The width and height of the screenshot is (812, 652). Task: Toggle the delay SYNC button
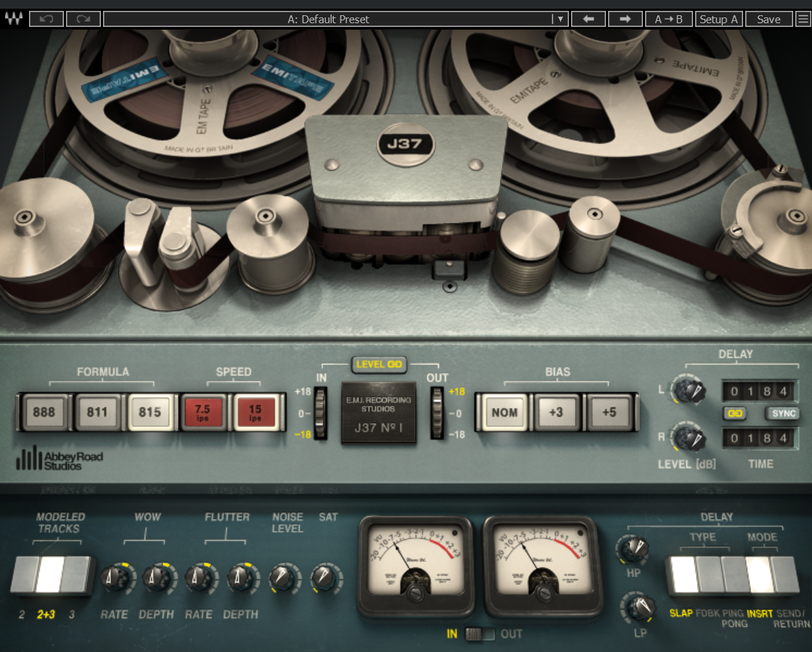tap(782, 413)
